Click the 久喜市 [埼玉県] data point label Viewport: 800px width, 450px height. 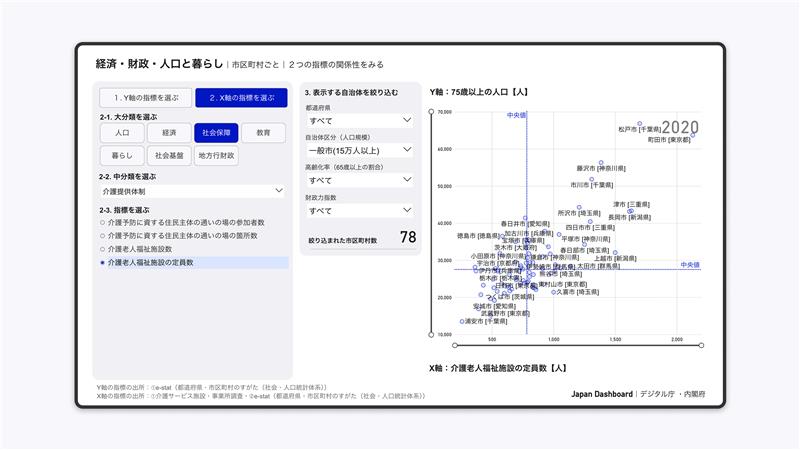(578, 292)
